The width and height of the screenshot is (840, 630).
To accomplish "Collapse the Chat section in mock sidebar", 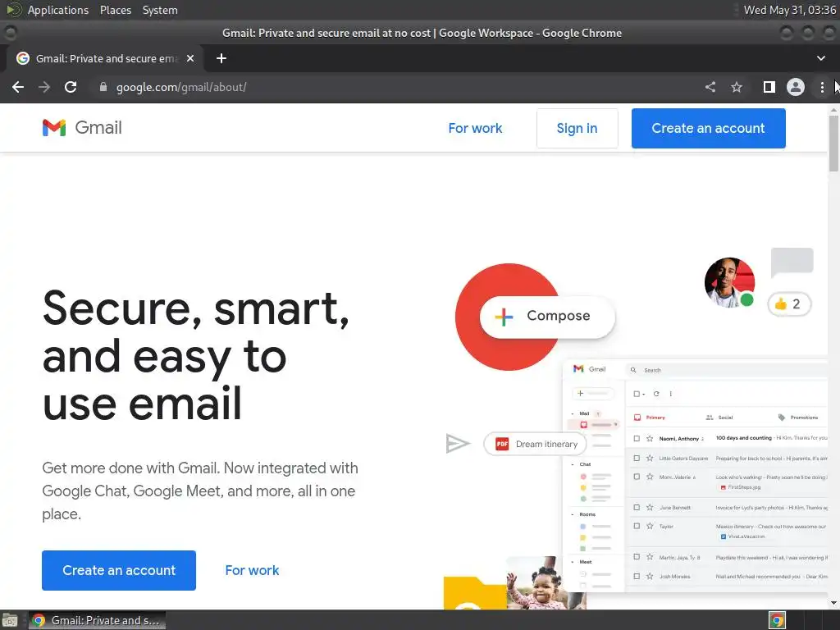I will pyautogui.click(x=573, y=464).
